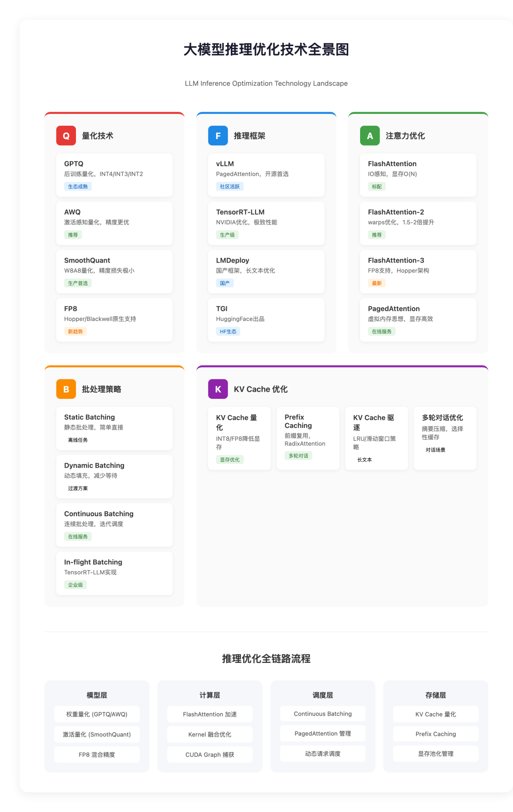Viewport: 513px width, 812px height.
Task: Click the 推理优化全链路流程 section heading
Action: click(x=266, y=659)
